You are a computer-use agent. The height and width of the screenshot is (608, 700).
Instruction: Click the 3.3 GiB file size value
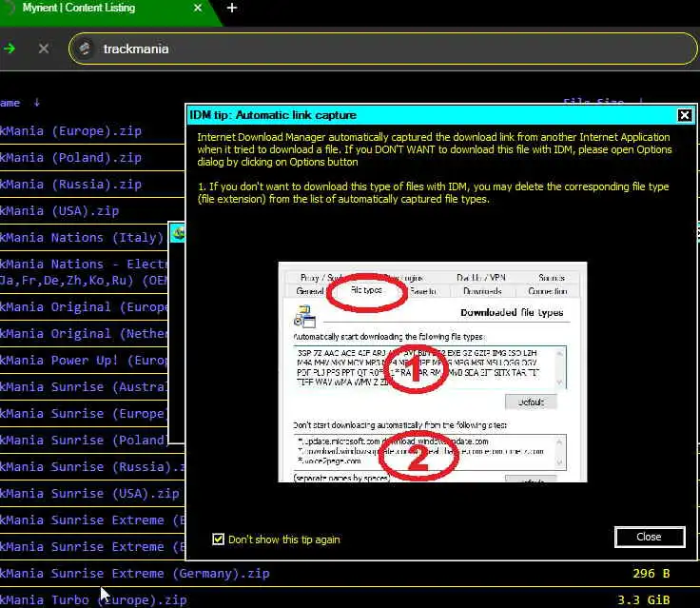(x=643, y=599)
